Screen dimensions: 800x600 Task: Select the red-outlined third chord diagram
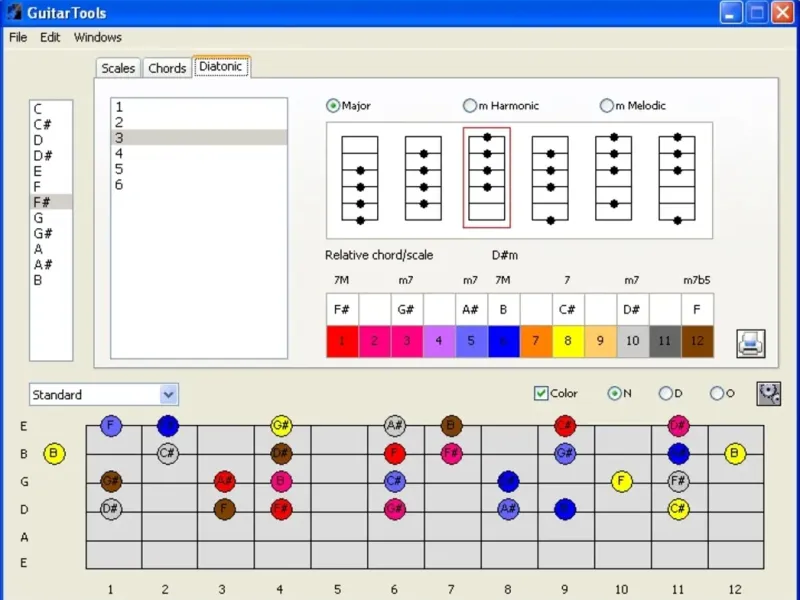click(487, 178)
